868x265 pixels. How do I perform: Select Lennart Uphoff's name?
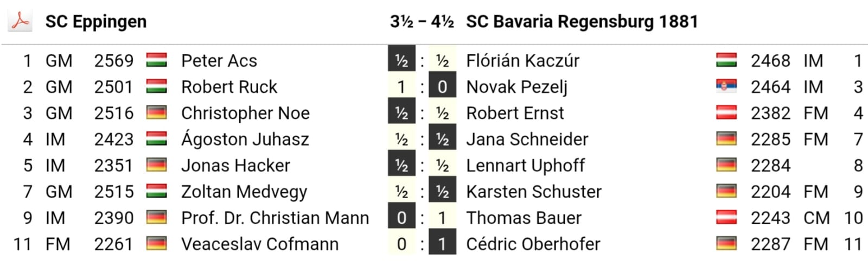click(x=525, y=165)
